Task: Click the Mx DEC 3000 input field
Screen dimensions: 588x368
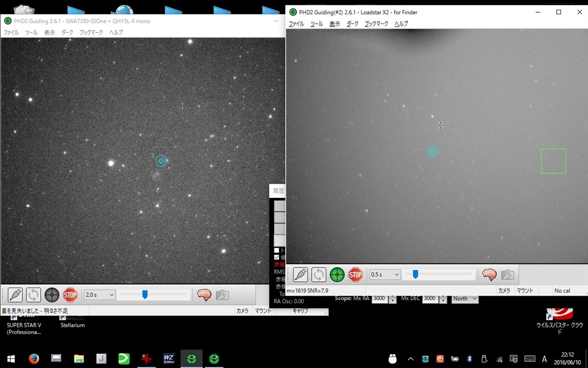Action: click(x=430, y=298)
